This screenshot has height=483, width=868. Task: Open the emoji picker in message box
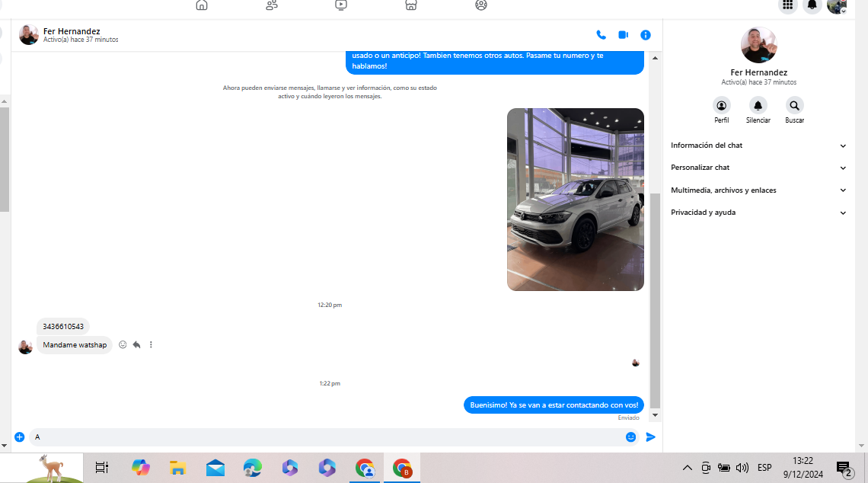tap(630, 437)
